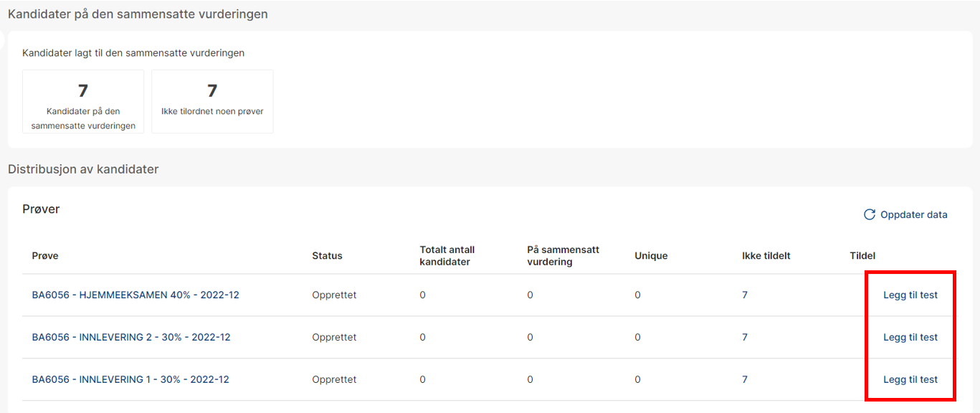Click Legg til test for INNLEVERING 2 row
The width and height of the screenshot is (980, 413).
(910, 337)
